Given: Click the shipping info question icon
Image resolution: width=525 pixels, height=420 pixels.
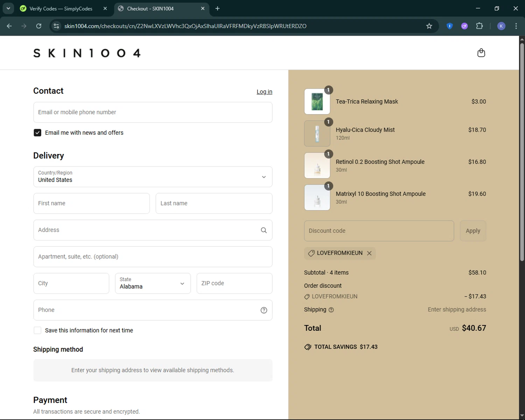Looking at the screenshot, I should (x=331, y=310).
